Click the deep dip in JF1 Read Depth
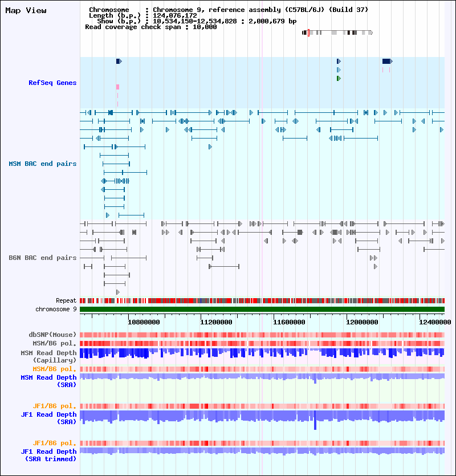 tap(315, 421)
